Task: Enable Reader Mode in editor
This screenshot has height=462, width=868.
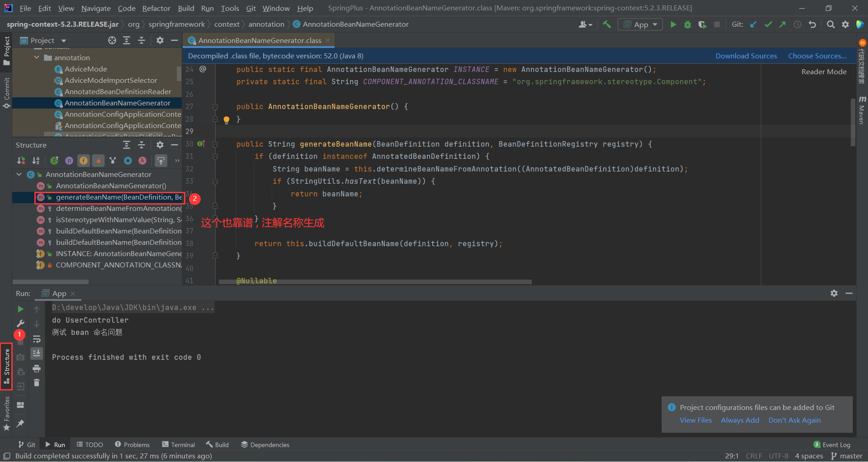Action: pyautogui.click(x=824, y=72)
